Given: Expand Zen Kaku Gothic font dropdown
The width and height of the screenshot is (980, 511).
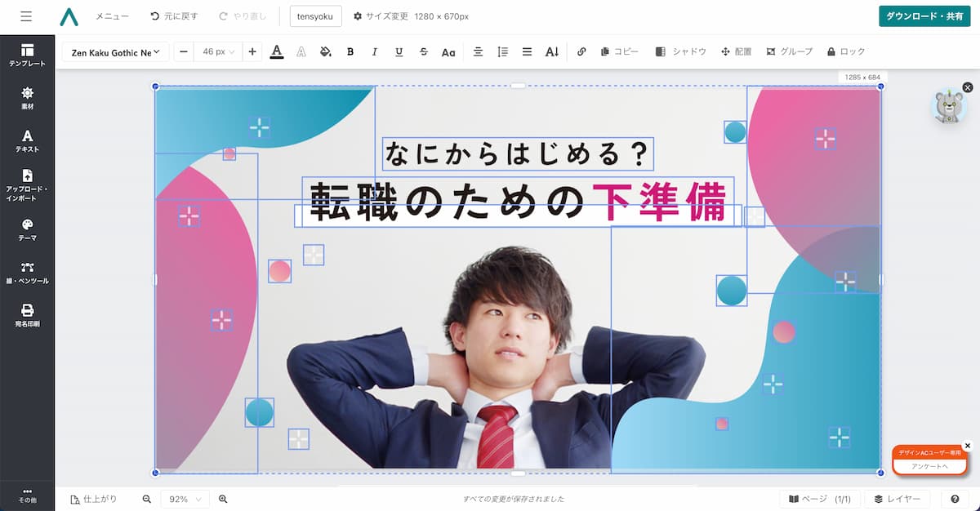Looking at the screenshot, I should tap(115, 51).
